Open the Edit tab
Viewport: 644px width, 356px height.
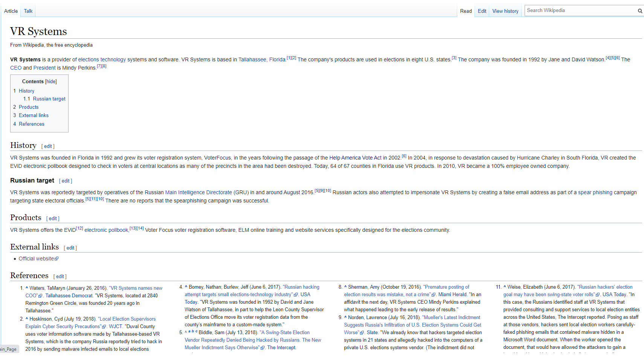[x=482, y=11]
